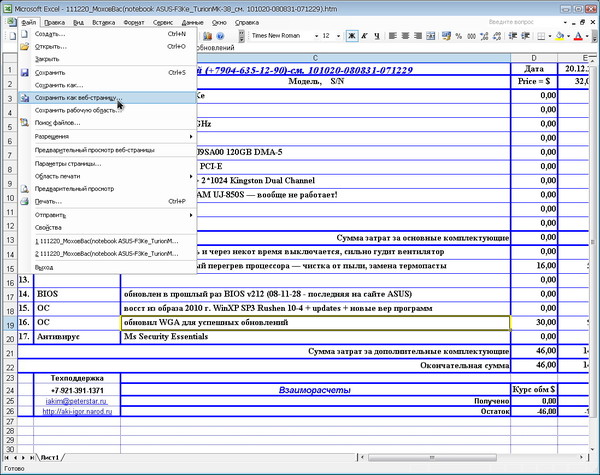This screenshot has width=600, height=475.
Task: Open font color dropdown arrow
Action: pos(587,36)
